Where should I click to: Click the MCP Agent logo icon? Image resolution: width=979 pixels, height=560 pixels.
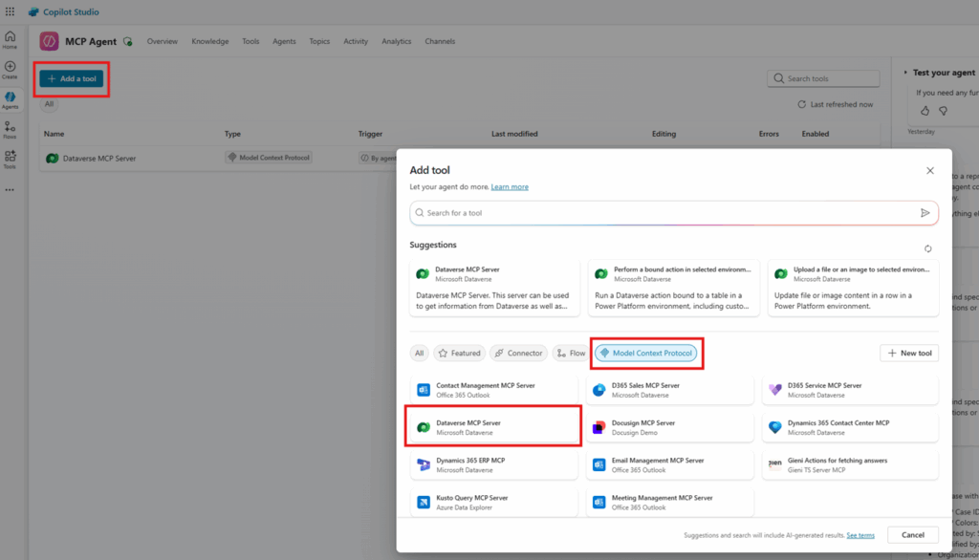50,41
